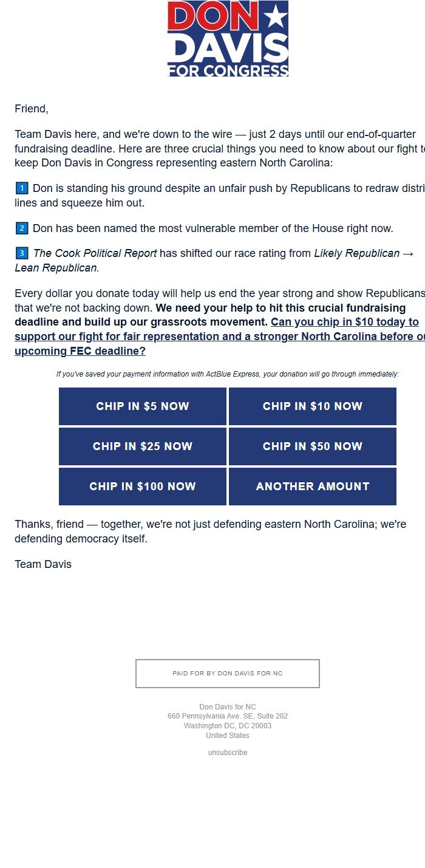Image resolution: width=425 pixels, height=868 pixels.
Task: Click the PAID FOR BY DON DAVIS disclaimer box
Action: [228, 673]
